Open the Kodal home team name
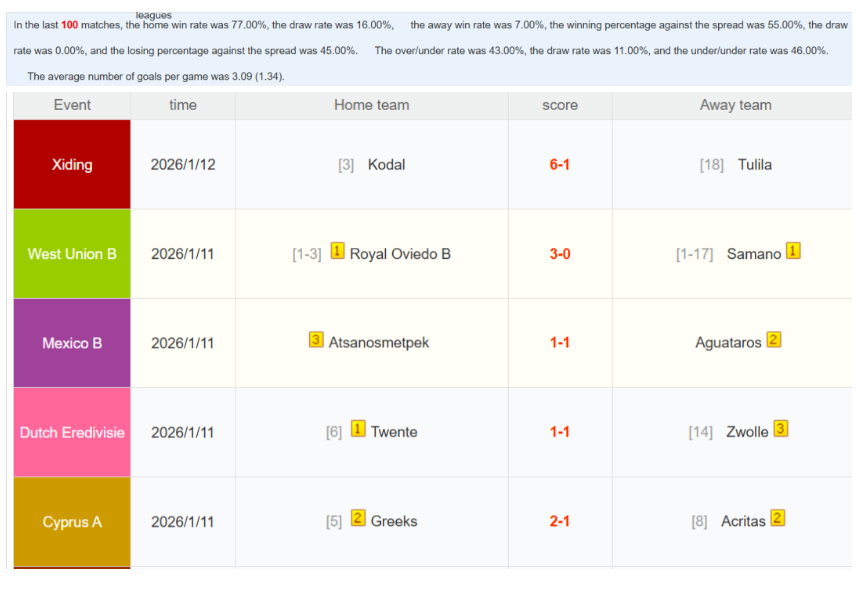This screenshot has width=867, height=592. coord(386,165)
